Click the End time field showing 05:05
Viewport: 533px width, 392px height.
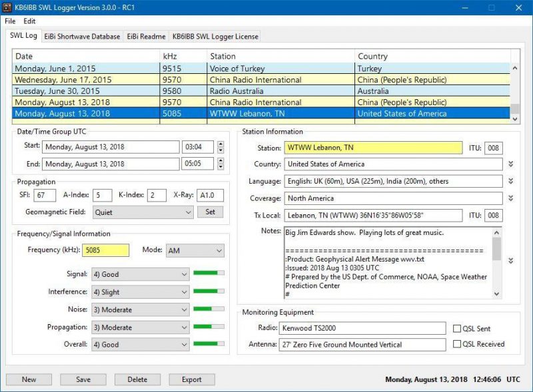[198, 164]
